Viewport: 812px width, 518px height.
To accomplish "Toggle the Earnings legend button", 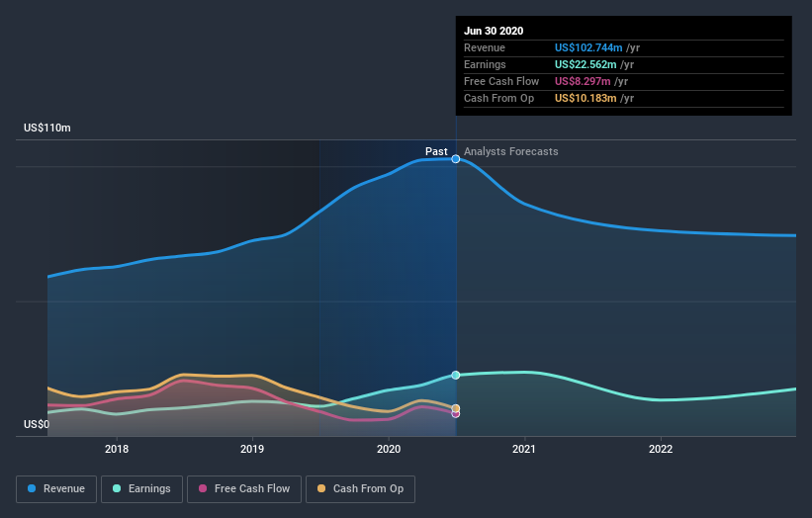I will click(141, 489).
